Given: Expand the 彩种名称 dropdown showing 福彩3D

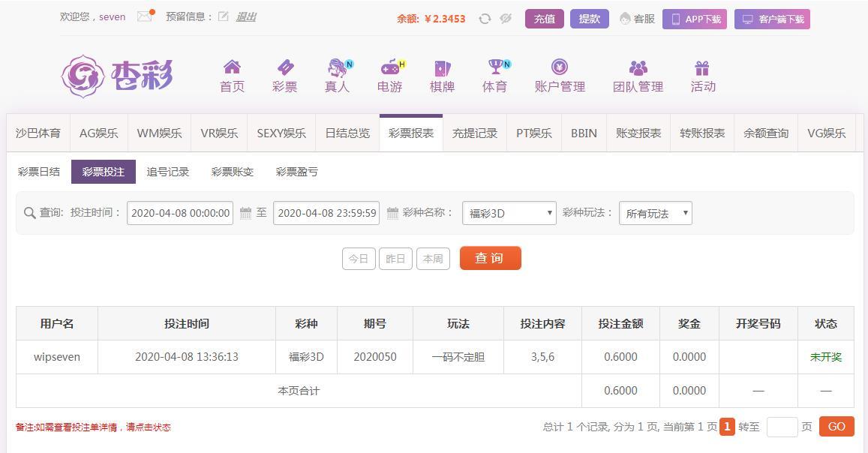Looking at the screenshot, I should (x=509, y=213).
